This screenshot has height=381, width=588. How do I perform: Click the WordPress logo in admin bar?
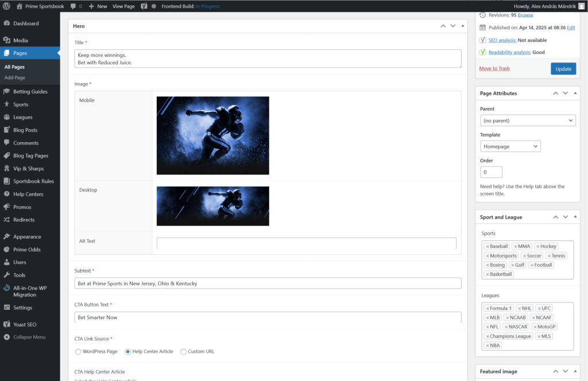point(7,6)
